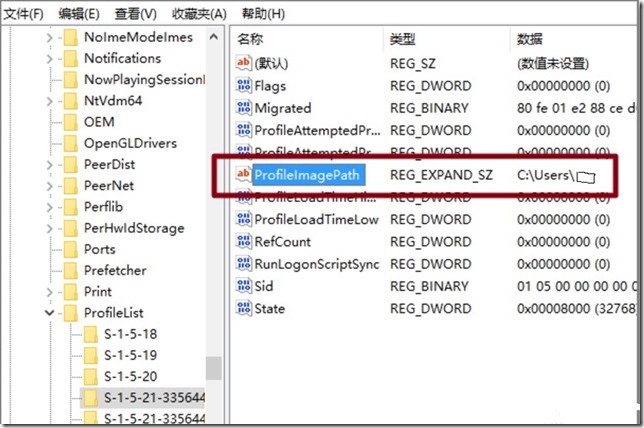Select the PerHwIdStorage key in tree
644x428 pixels.
133,228
